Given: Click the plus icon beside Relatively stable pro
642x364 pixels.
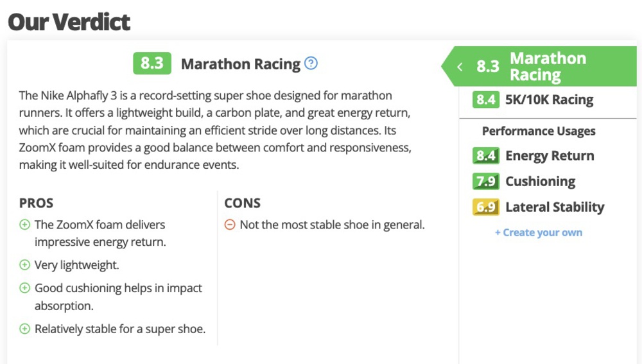Looking at the screenshot, I should 24,329.
